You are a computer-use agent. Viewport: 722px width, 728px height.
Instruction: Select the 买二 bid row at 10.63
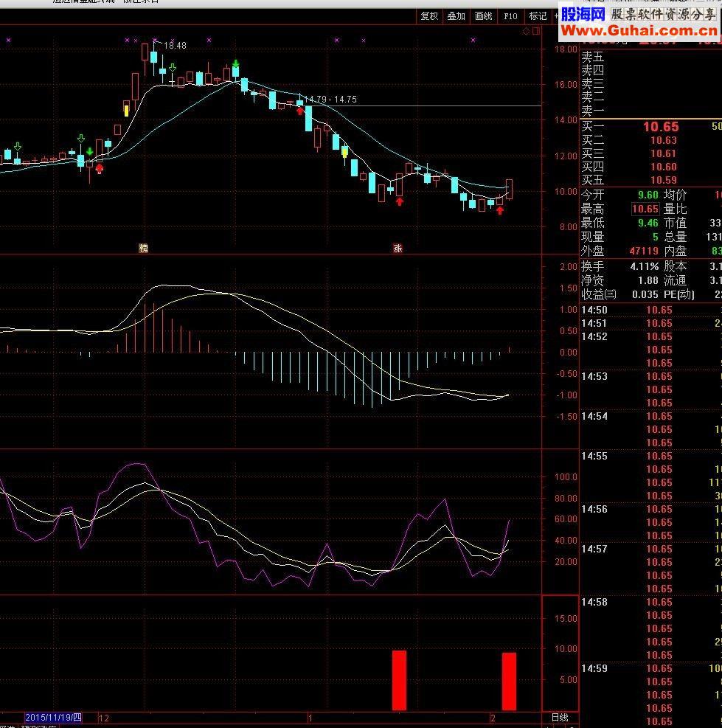tap(651, 139)
